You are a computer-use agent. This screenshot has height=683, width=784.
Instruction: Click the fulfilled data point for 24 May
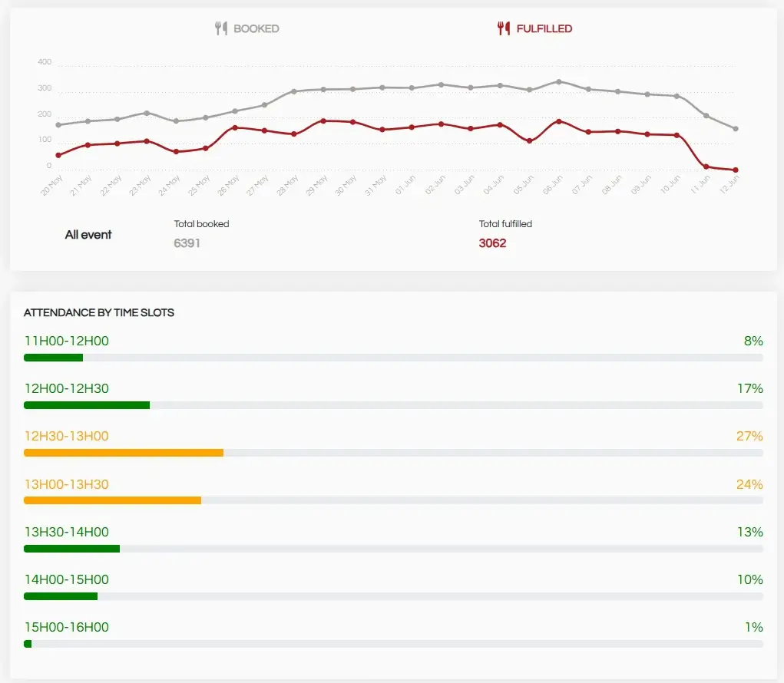click(176, 151)
